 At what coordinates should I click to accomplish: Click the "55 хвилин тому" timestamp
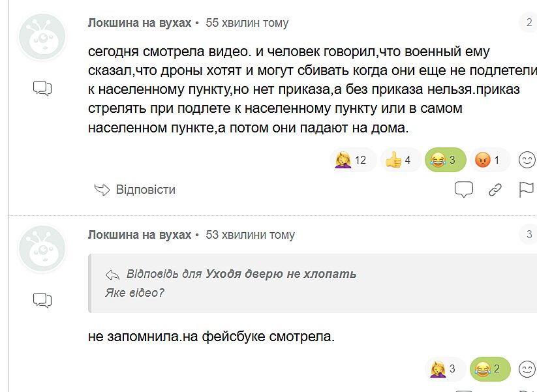(247, 23)
